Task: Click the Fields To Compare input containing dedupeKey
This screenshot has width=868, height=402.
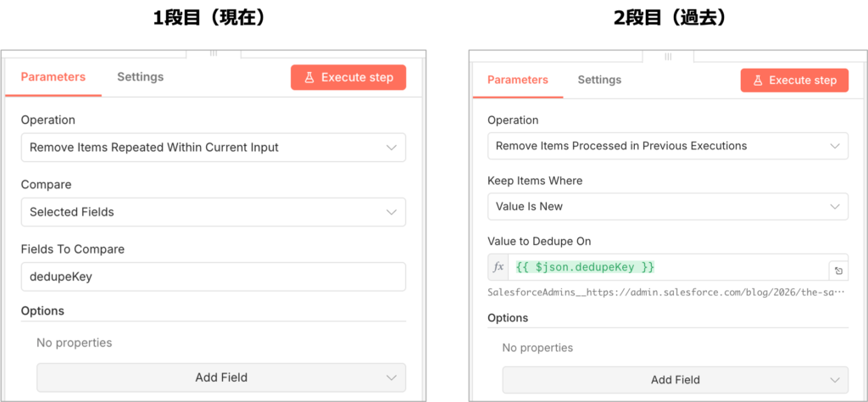Action: click(x=213, y=276)
